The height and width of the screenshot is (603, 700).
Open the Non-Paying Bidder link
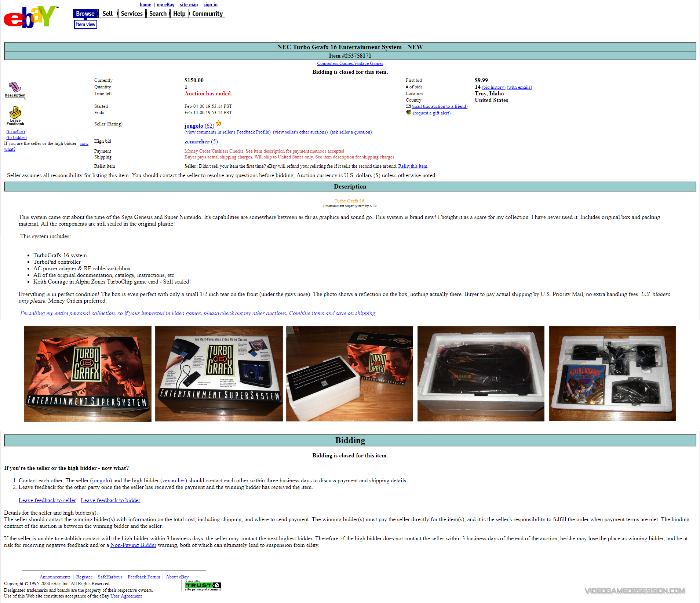click(133, 545)
